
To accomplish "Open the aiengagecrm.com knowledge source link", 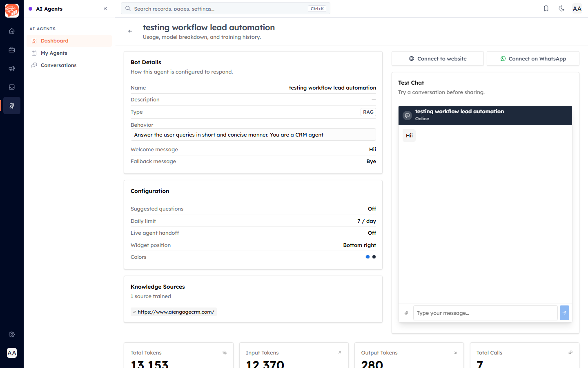I will pos(174,312).
